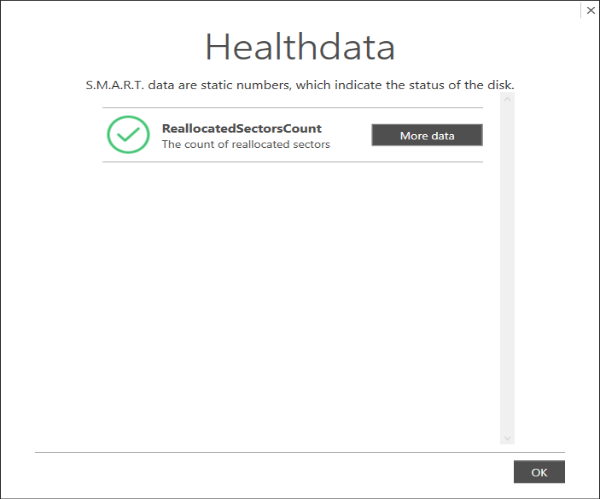This screenshot has width=601, height=499.
Task: Click the healthy status circle icon
Action: (x=128, y=135)
